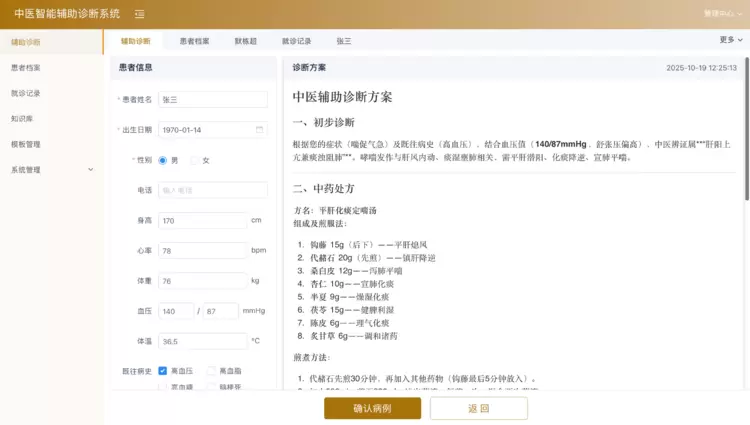Viewport: 750px width, 425px height.
Task: Click the 电话 input field
Action: pyautogui.click(x=212, y=190)
